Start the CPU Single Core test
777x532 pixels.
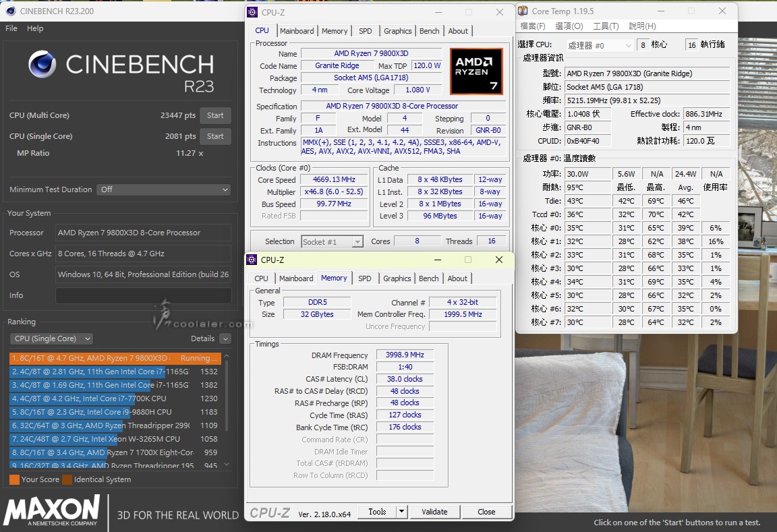click(215, 136)
